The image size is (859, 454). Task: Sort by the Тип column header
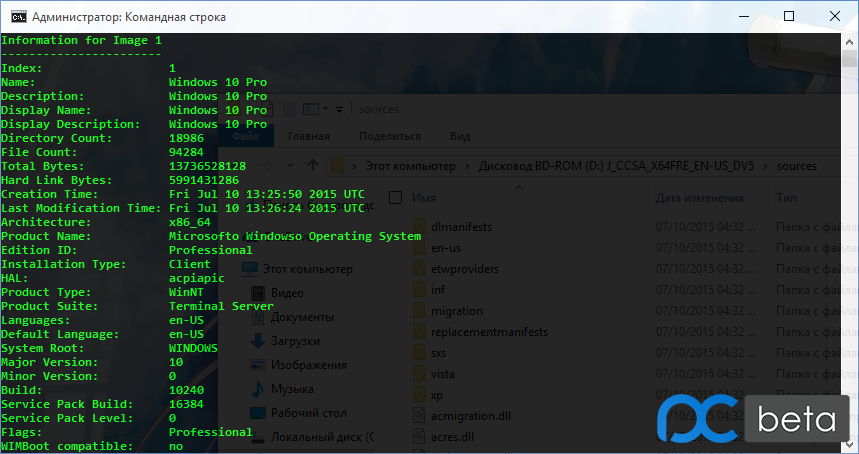tap(786, 198)
